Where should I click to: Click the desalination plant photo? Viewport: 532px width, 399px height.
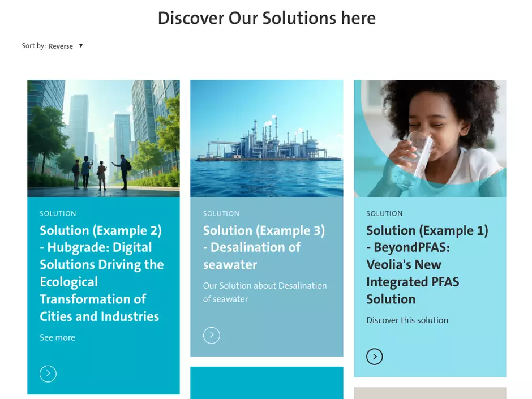pos(267,138)
